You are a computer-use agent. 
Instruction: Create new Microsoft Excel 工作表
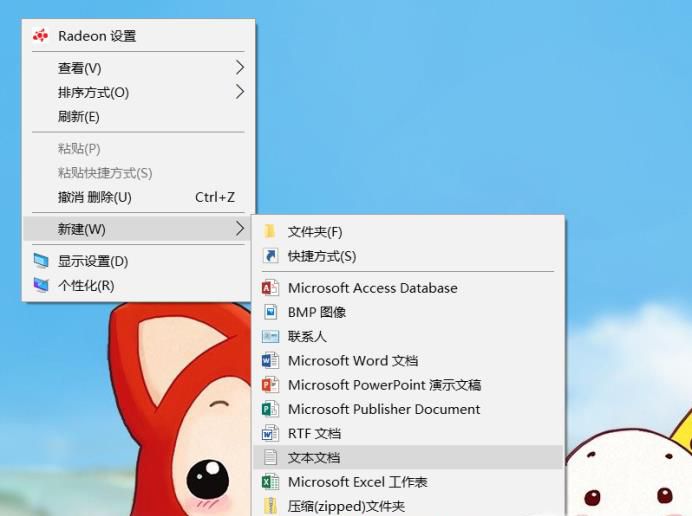[409, 482]
